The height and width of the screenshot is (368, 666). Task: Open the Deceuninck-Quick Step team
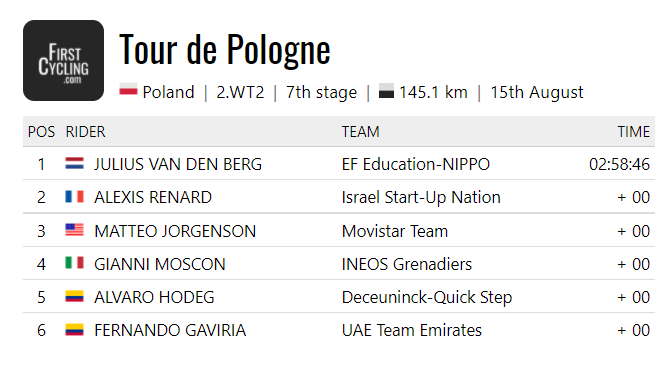[x=427, y=297]
